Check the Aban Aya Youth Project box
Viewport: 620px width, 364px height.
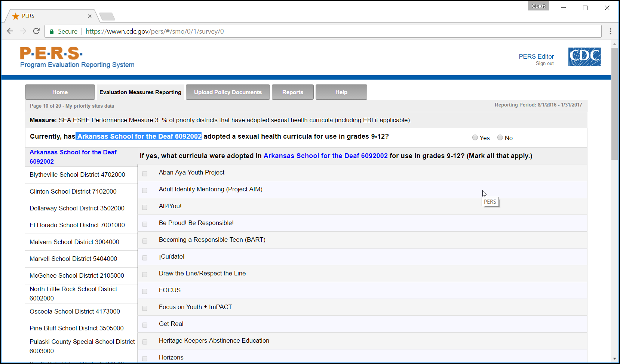[145, 173]
